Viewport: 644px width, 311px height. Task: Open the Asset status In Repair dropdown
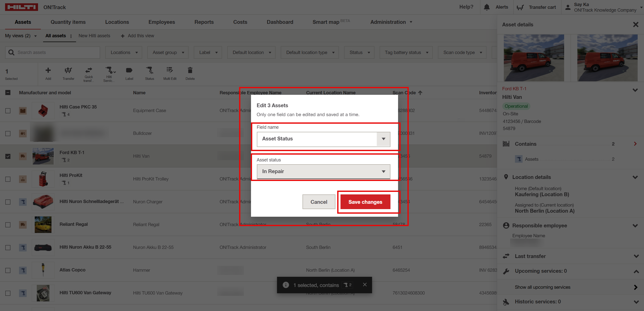coord(323,172)
